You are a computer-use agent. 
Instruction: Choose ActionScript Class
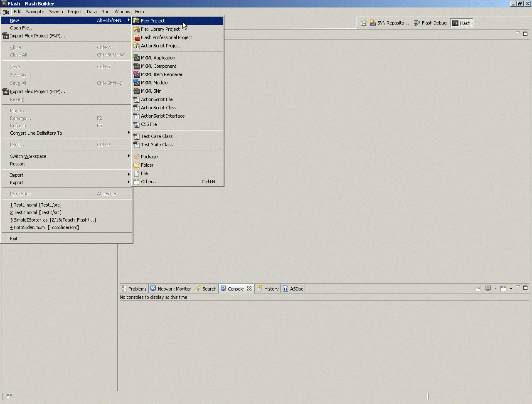(178, 108)
